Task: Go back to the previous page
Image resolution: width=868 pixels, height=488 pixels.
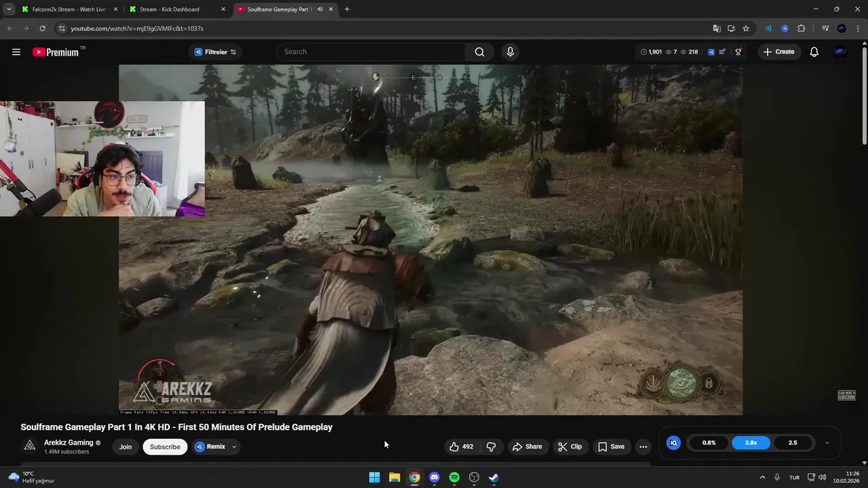Action: (x=10, y=28)
